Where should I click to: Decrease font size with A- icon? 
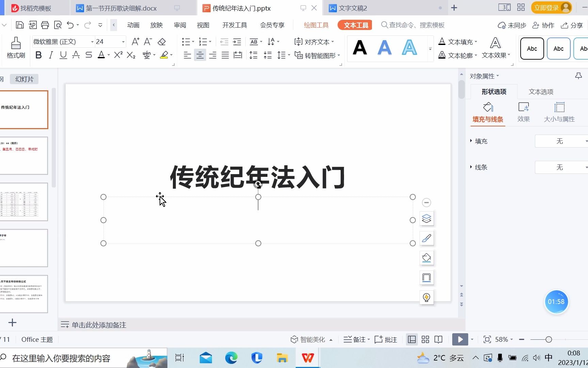click(x=148, y=42)
